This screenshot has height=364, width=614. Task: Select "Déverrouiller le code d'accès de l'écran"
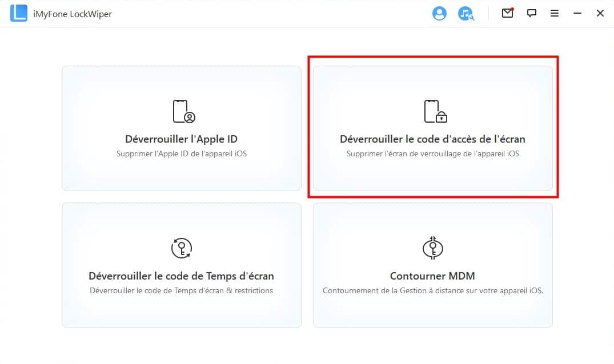click(432, 139)
